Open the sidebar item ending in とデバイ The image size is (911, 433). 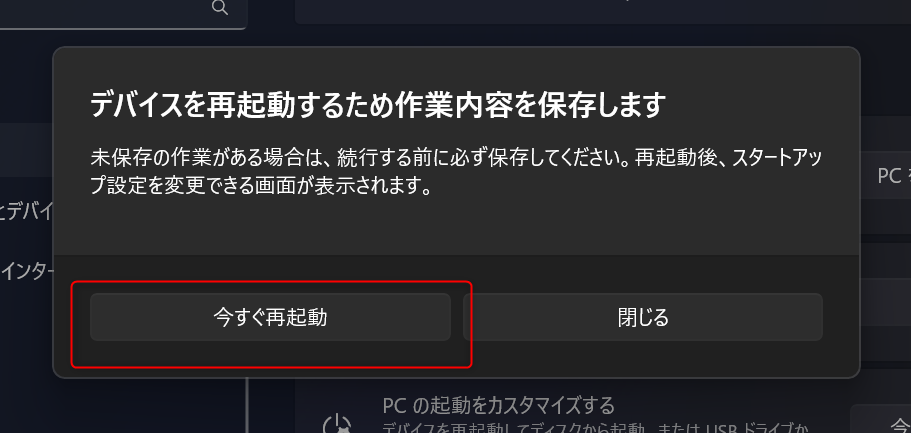26,212
